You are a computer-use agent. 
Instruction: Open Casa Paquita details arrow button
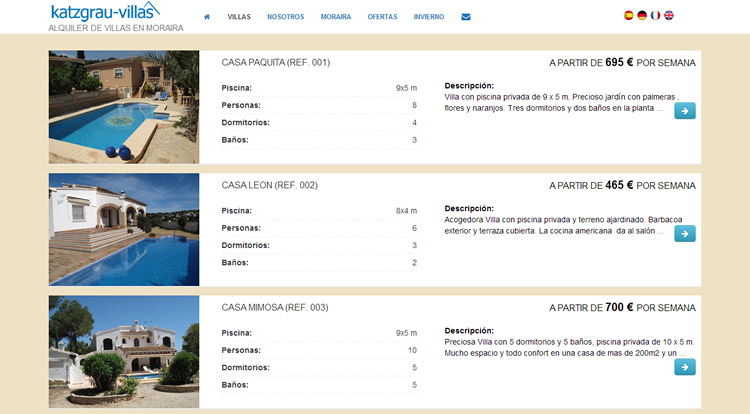tap(685, 111)
